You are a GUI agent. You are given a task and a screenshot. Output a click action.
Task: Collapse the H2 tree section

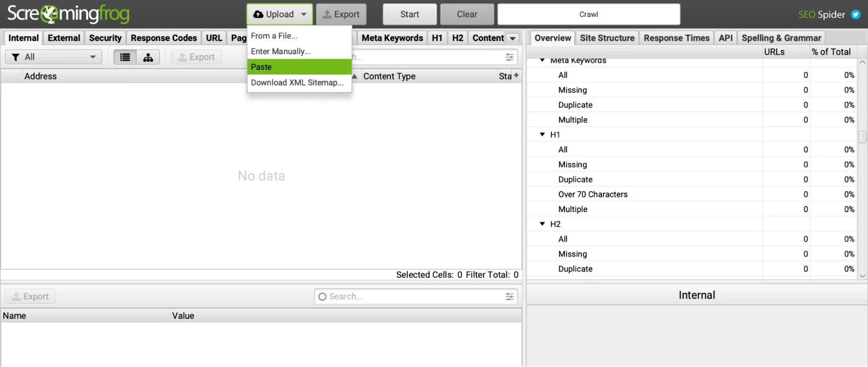click(542, 224)
